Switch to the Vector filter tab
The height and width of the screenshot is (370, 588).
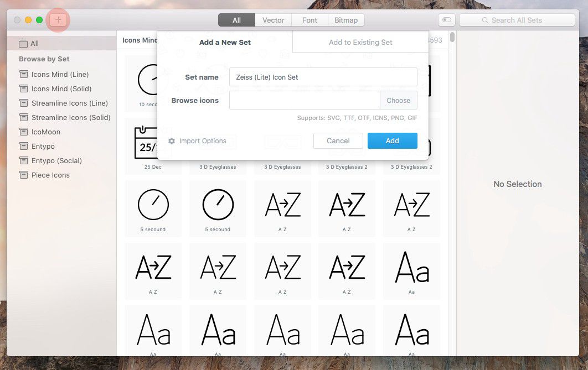tap(273, 20)
